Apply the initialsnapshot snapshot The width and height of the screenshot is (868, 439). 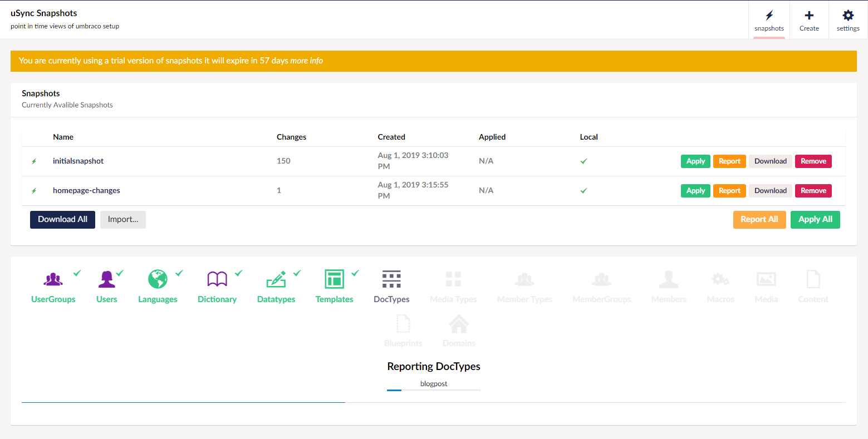[x=695, y=161]
